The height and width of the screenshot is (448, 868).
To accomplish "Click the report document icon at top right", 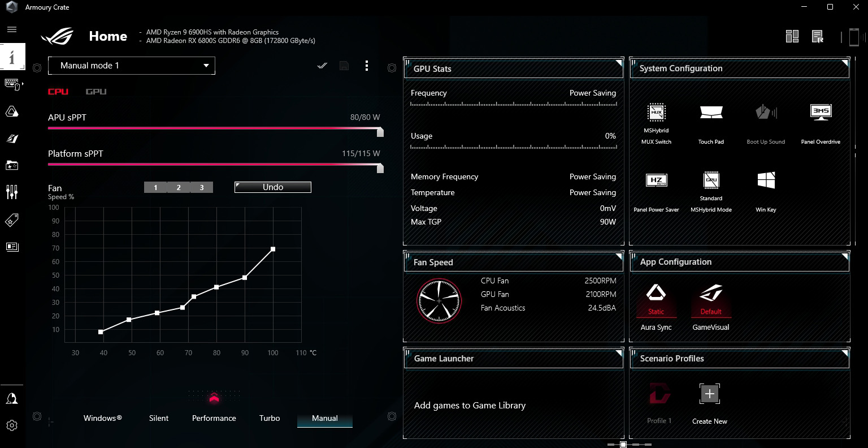I will 817,37.
